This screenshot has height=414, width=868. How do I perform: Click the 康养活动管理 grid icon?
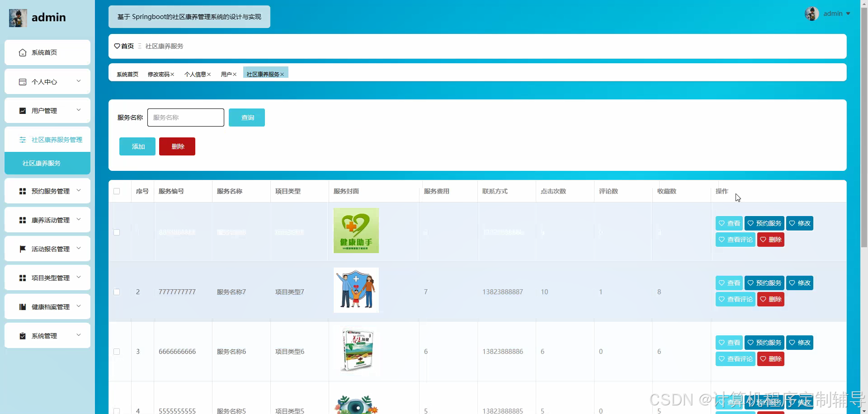pyautogui.click(x=23, y=220)
